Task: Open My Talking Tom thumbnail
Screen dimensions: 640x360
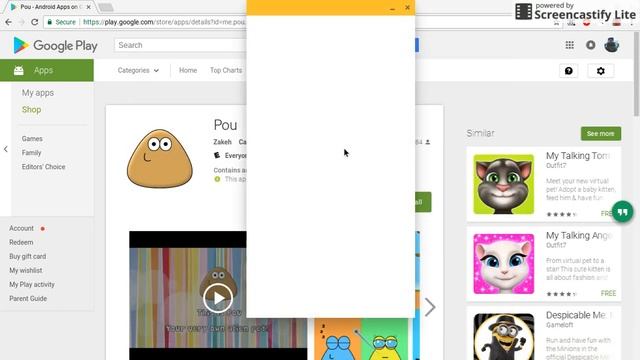Action: click(x=504, y=184)
